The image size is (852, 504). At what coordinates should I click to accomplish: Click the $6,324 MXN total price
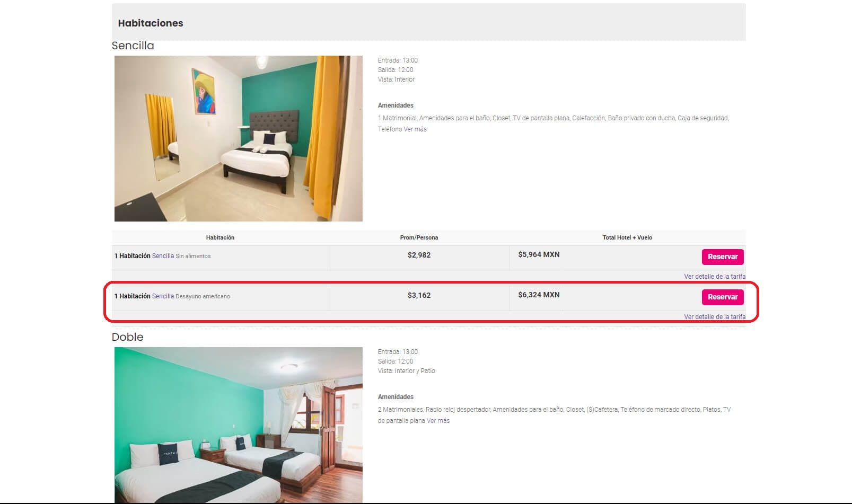pyautogui.click(x=539, y=295)
